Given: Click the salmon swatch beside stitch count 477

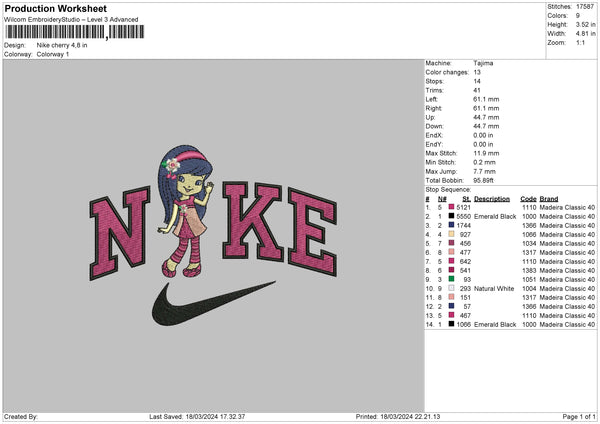Looking at the screenshot, I should 452,252.
